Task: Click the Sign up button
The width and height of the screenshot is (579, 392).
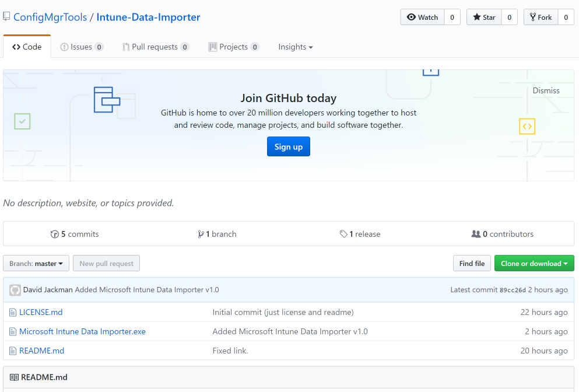Action: click(288, 146)
